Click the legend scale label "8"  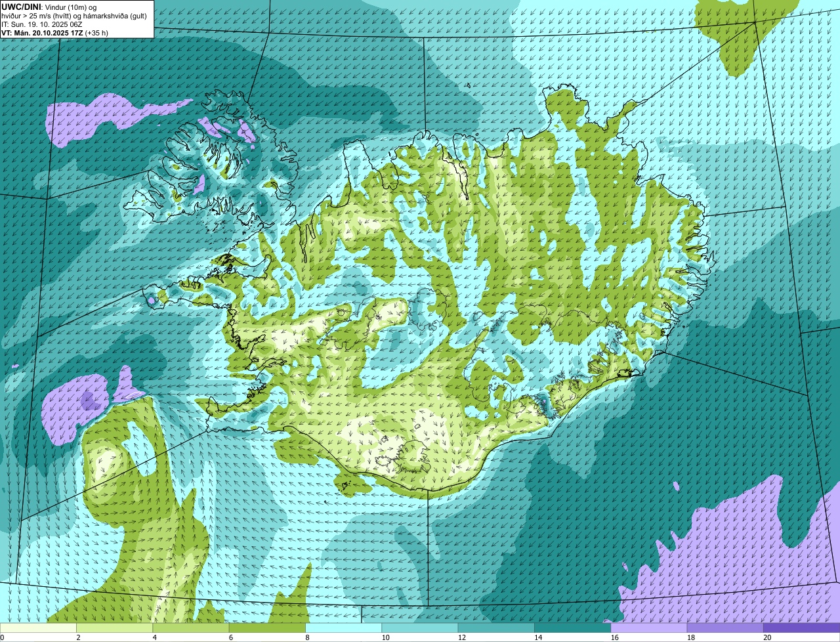[307, 637]
